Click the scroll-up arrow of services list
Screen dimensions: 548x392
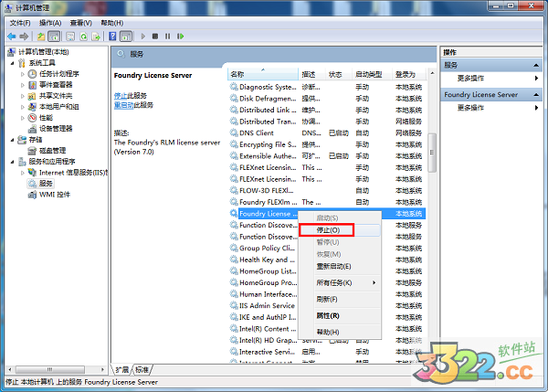pos(432,73)
